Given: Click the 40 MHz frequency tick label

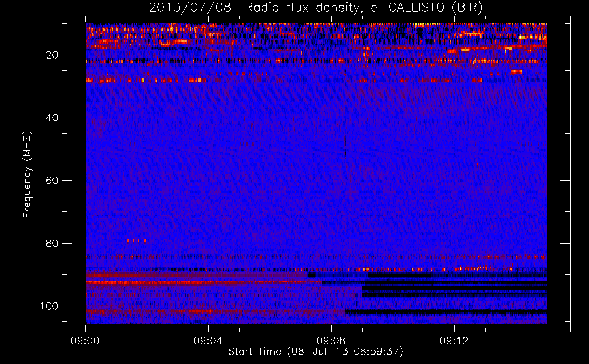Looking at the screenshot, I should (x=52, y=118).
